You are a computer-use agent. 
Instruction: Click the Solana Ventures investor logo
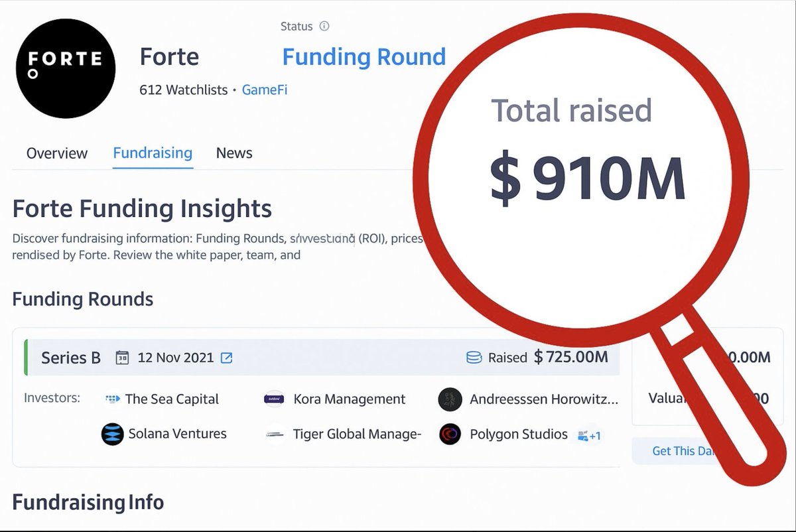click(x=113, y=434)
